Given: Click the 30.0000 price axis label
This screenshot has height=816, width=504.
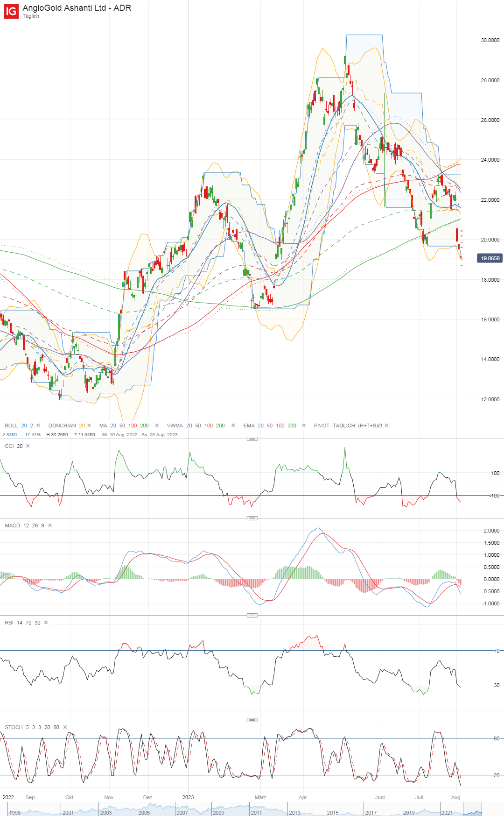Looking at the screenshot, I should point(490,40).
